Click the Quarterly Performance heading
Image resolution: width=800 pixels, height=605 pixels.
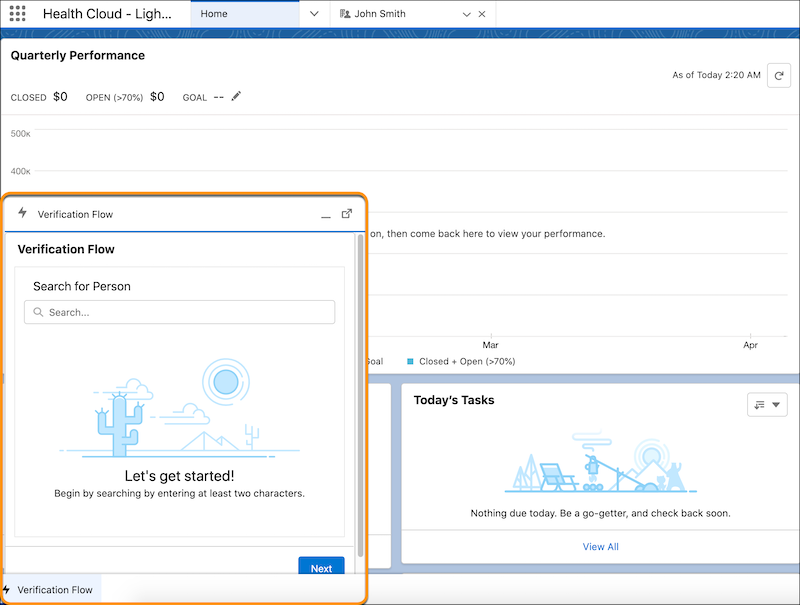point(78,55)
